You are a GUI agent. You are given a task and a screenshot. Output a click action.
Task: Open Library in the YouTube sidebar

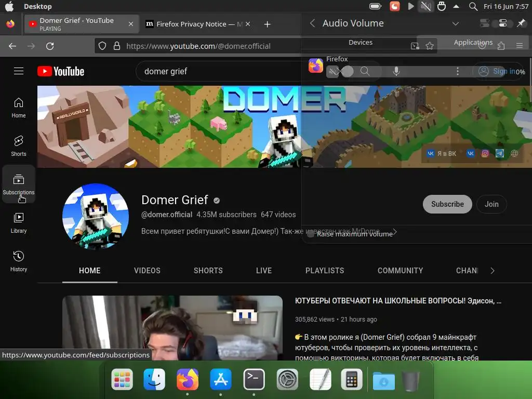[19, 223]
